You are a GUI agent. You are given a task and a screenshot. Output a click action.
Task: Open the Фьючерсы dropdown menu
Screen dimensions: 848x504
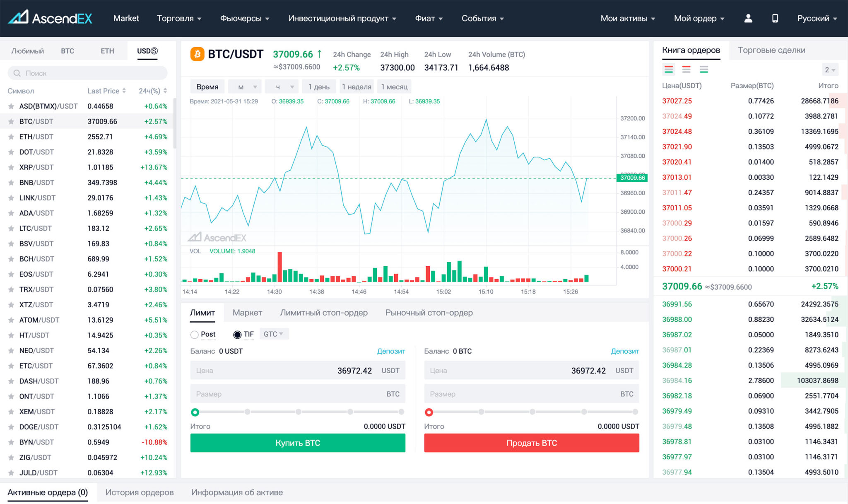(245, 18)
